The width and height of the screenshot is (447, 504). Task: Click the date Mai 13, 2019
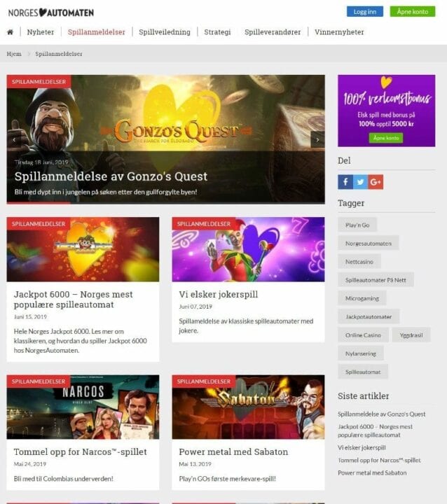(x=195, y=464)
